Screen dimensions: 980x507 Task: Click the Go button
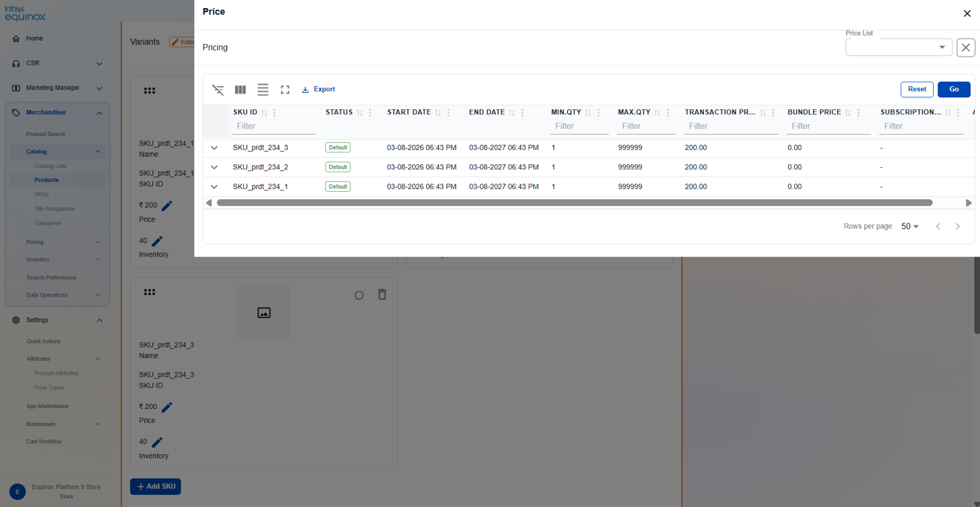954,89
